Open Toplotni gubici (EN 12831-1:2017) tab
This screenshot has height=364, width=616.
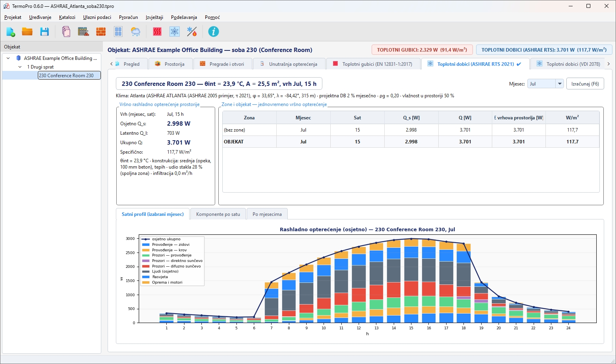click(x=373, y=64)
